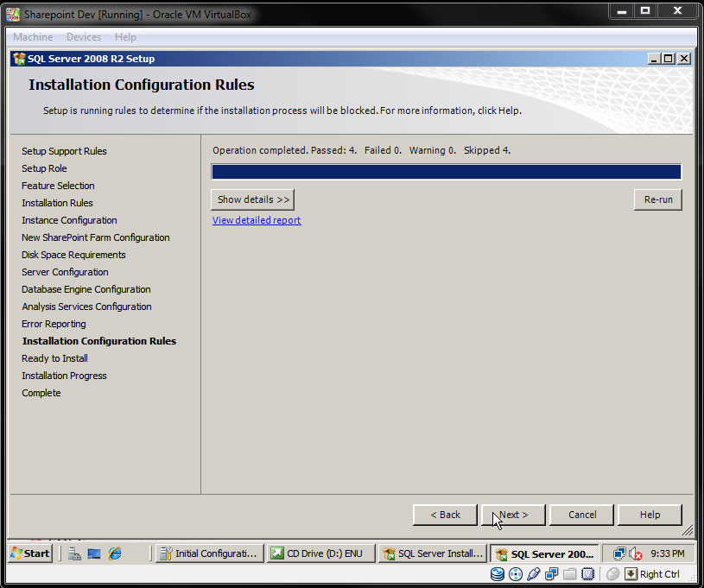Screen dimensions: 704x588
Task: Open the VirtualBox Help menu
Action: (x=125, y=37)
